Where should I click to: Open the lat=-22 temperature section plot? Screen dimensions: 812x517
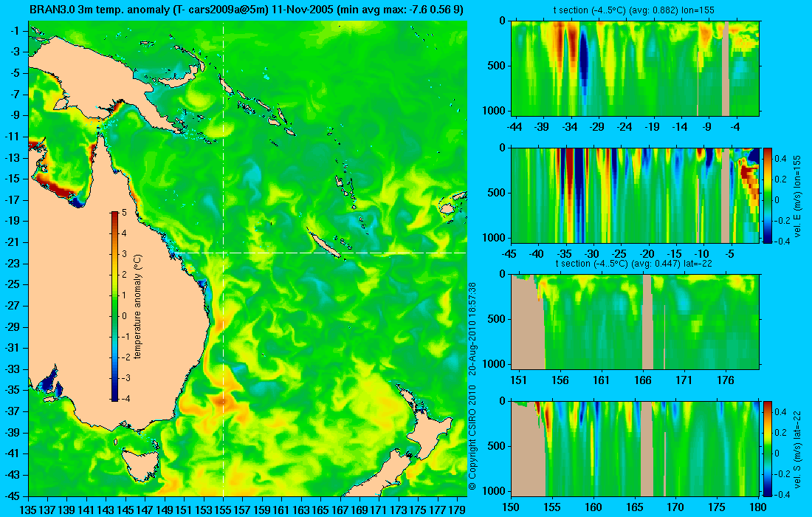pyautogui.click(x=636, y=322)
